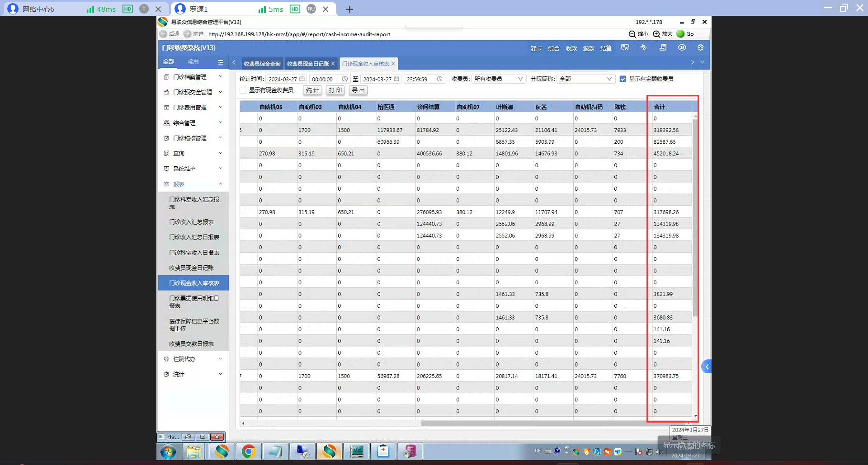
Task: Click the receipt document icon in header
Action: coord(663,47)
